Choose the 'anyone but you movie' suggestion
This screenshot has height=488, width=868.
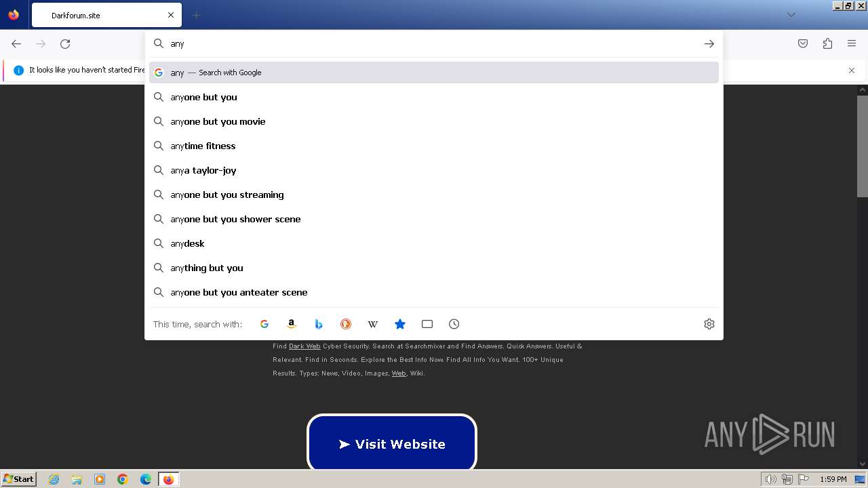(434, 121)
